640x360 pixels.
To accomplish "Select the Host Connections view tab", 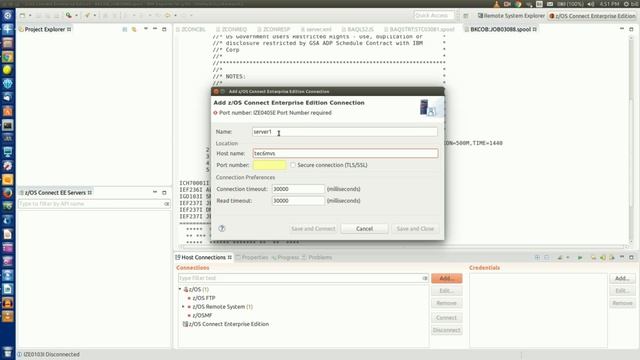I will point(203,258).
